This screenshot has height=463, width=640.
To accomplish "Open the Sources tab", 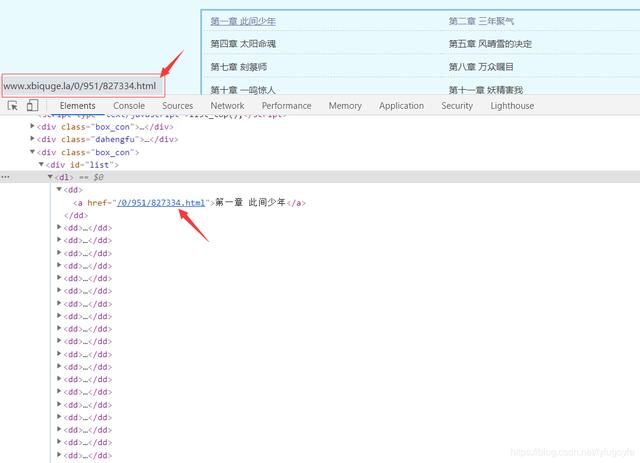I will point(178,106).
